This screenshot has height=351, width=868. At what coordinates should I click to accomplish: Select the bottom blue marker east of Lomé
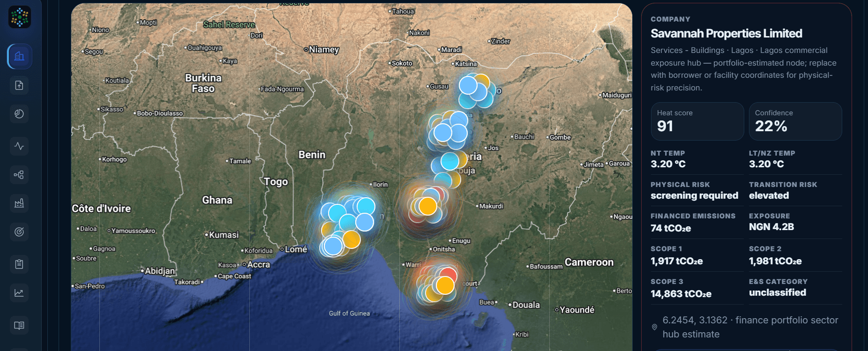click(x=333, y=246)
